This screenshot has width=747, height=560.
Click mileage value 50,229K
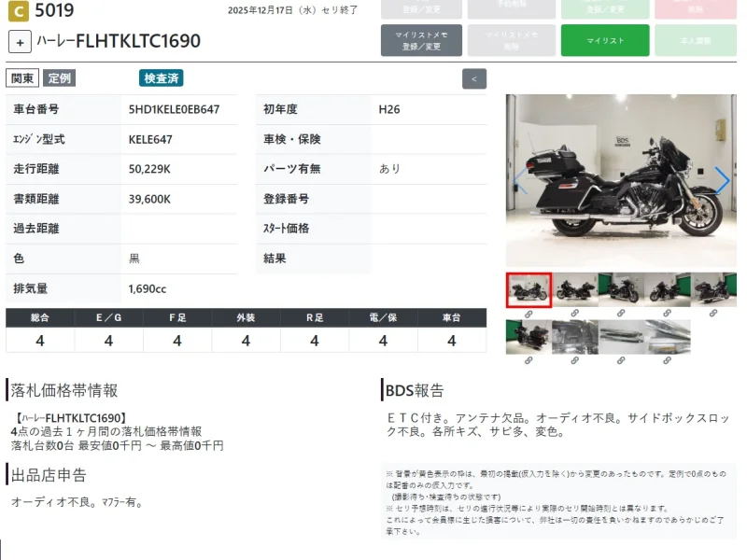(149, 169)
